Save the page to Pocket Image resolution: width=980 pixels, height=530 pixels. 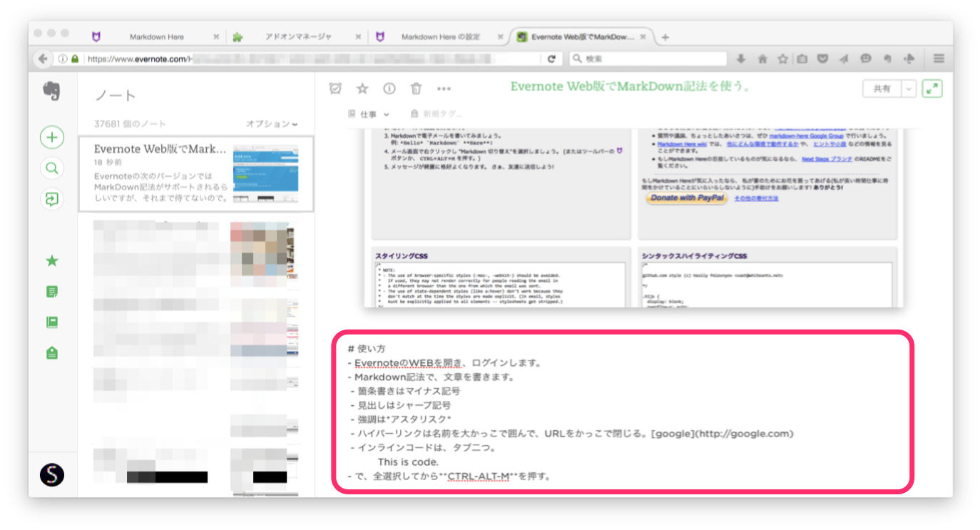[x=823, y=59]
